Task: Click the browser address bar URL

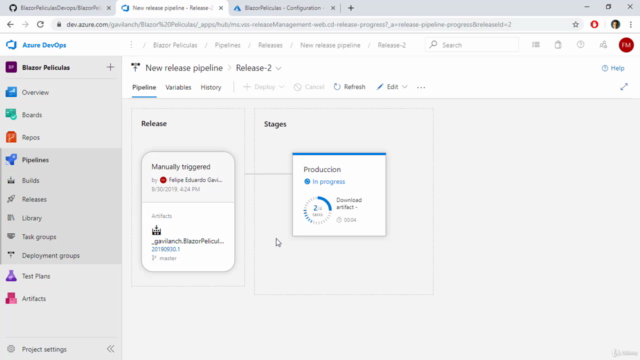Action: pyautogui.click(x=289, y=25)
